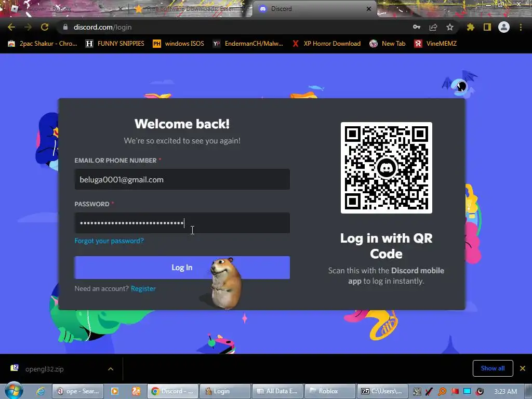The height and width of the screenshot is (399, 532).
Task: Open the windows ISOS bookmark
Action: point(179,44)
